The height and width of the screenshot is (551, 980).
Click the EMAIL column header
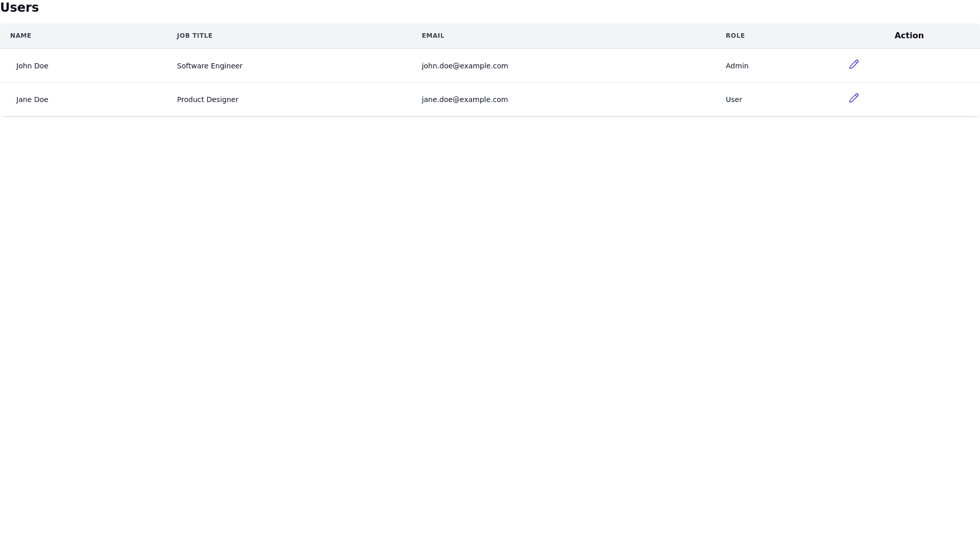[x=433, y=36]
